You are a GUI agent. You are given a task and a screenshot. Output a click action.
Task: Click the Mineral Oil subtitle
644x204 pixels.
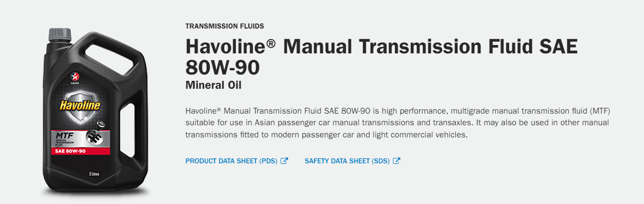click(213, 85)
